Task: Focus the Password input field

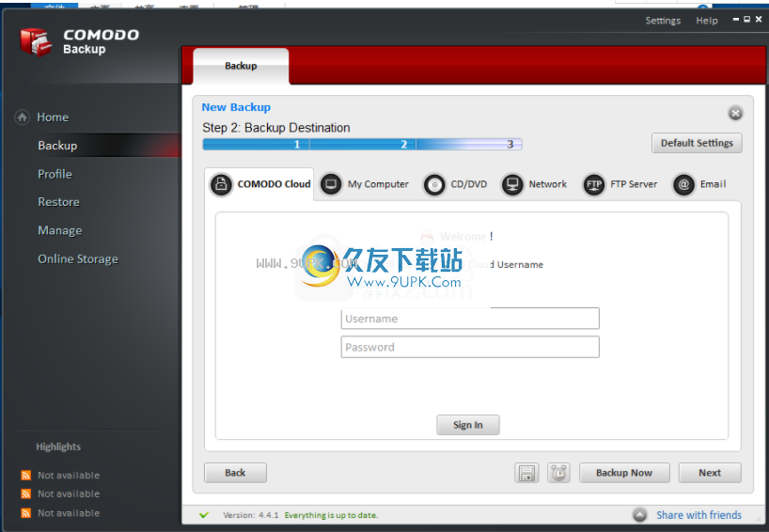Action: (x=470, y=347)
